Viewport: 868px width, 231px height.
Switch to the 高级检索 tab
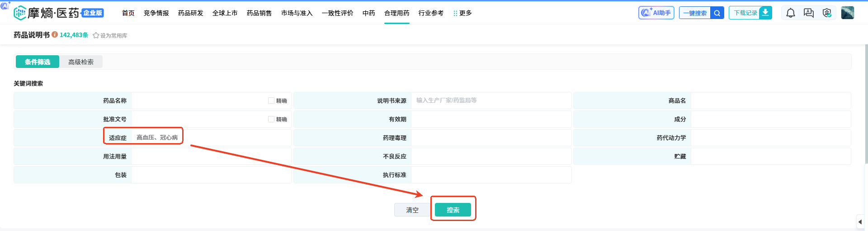[81, 62]
